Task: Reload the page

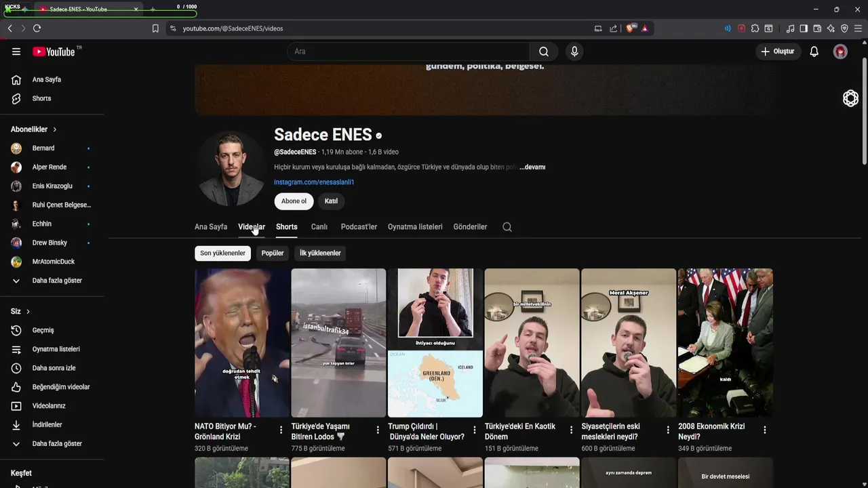Action: pyautogui.click(x=37, y=28)
